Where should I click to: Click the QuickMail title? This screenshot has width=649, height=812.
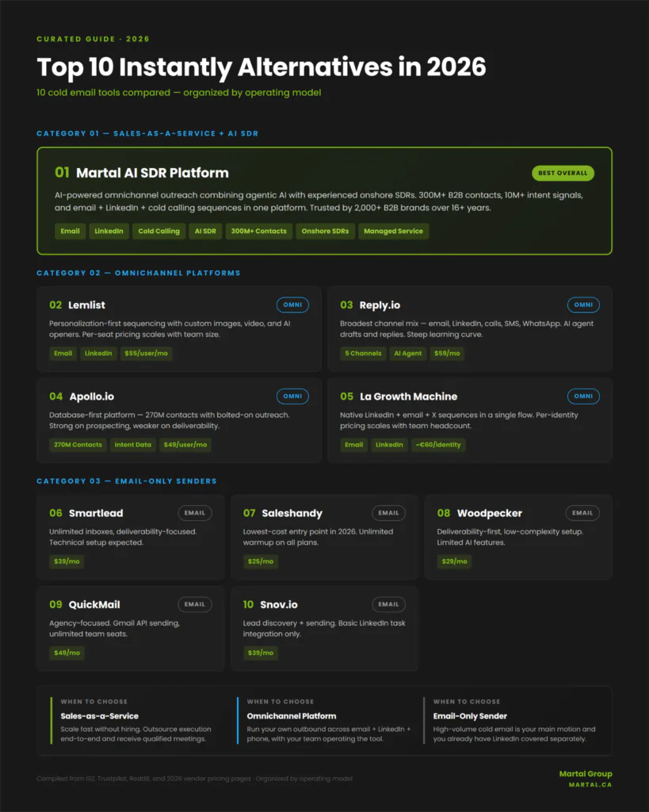coord(94,604)
